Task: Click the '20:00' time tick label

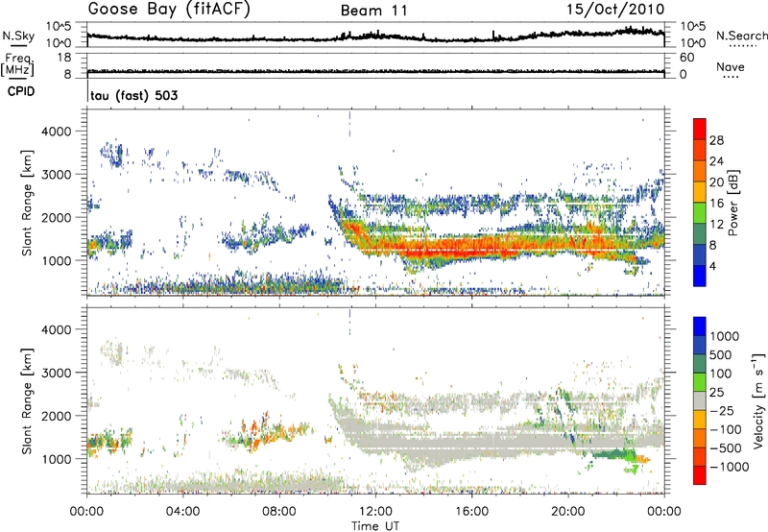Action: (568, 512)
